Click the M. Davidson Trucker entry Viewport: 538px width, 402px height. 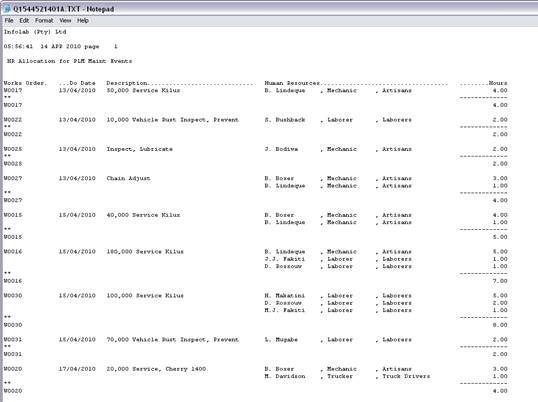pos(347,376)
